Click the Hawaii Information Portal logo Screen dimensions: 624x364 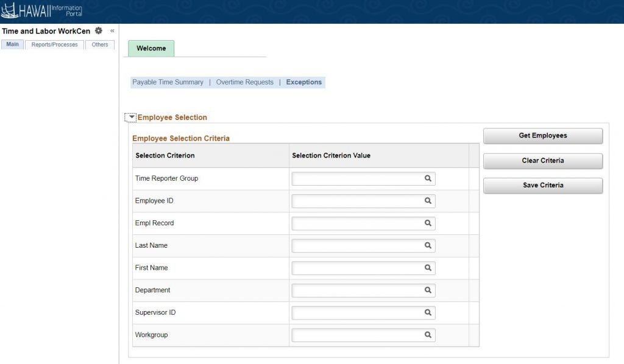point(40,10)
